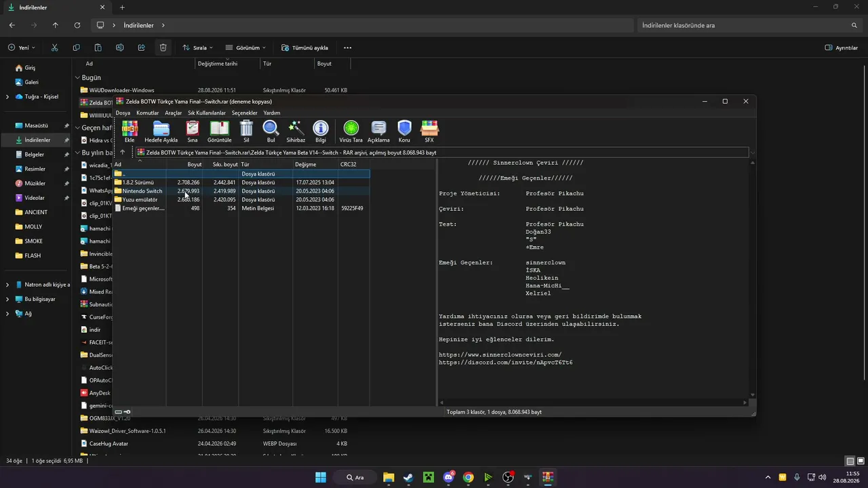
Task: Select the Emeği geçenler text file
Action: (x=241, y=208)
